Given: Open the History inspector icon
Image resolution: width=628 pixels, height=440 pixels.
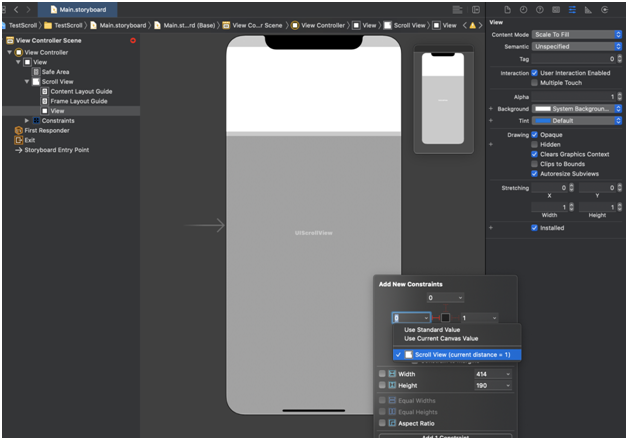Looking at the screenshot, I should [x=523, y=10].
